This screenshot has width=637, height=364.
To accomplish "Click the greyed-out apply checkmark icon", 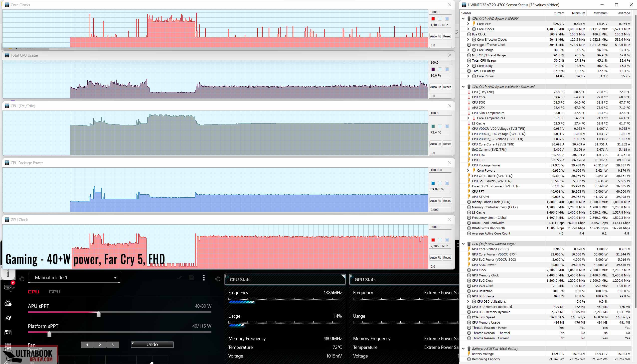I will tap(179, 277).
